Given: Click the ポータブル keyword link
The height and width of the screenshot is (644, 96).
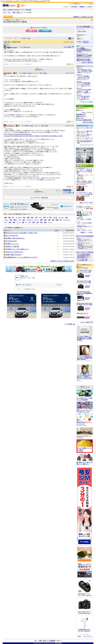Looking at the screenshot, I should (19, 217).
